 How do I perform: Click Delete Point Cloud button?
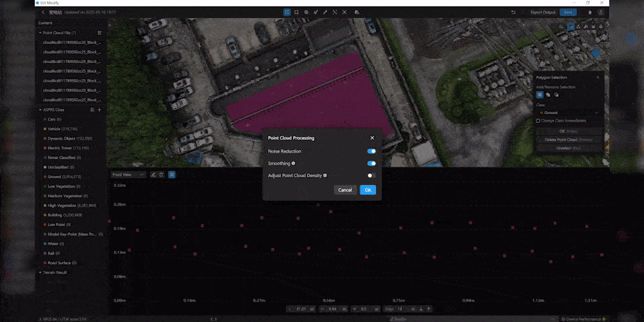tap(569, 140)
